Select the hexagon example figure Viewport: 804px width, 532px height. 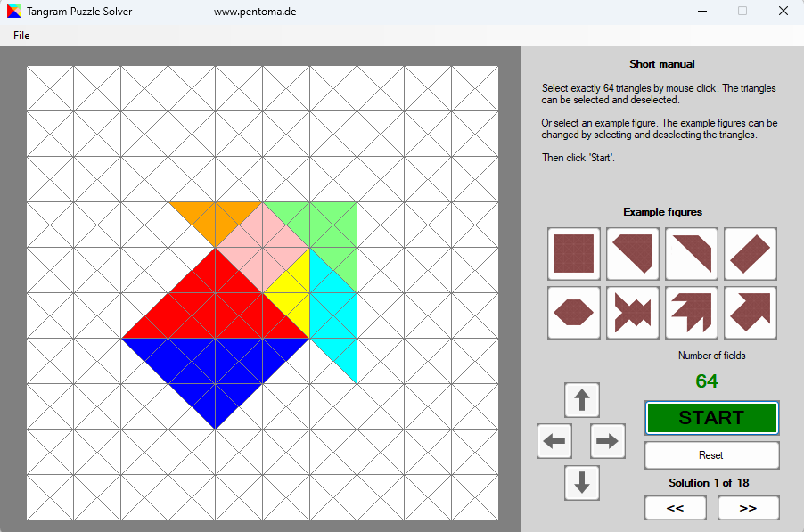coord(573,313)
